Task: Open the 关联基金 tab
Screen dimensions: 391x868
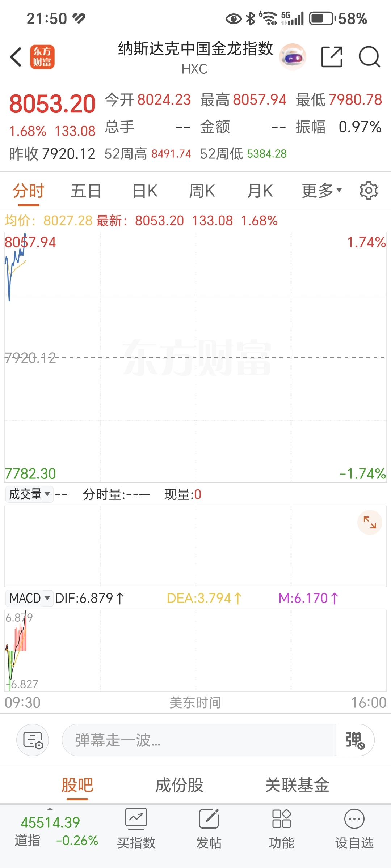Action: tap(297, 785)
